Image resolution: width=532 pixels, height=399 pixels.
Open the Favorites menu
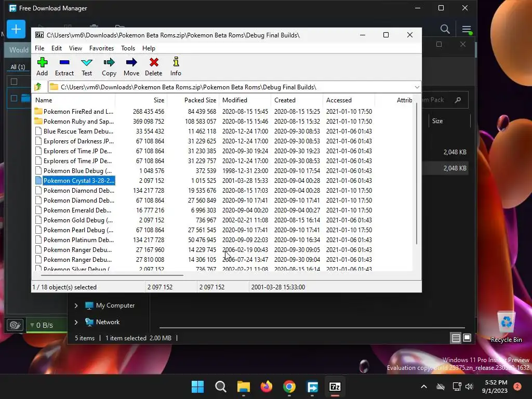tap(101, 48)
